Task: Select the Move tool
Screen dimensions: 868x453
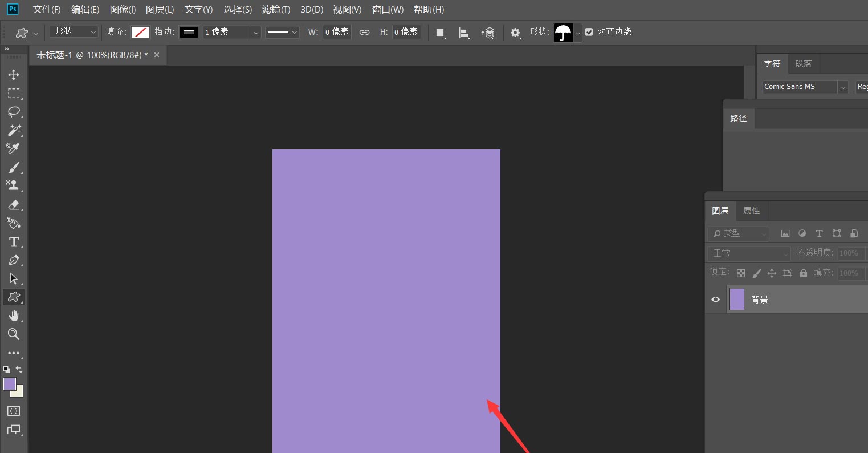Action: click(14, 75)
